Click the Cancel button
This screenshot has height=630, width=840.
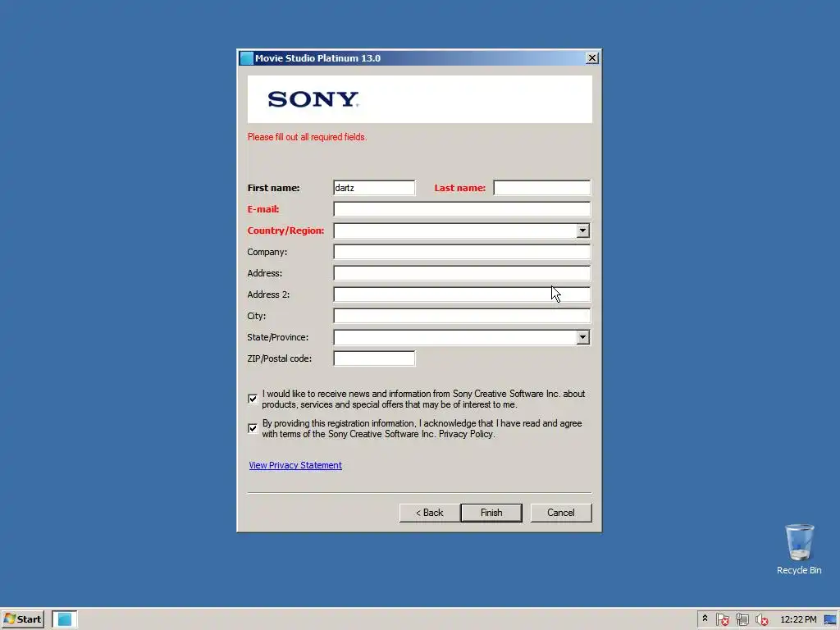click(561, 513)
